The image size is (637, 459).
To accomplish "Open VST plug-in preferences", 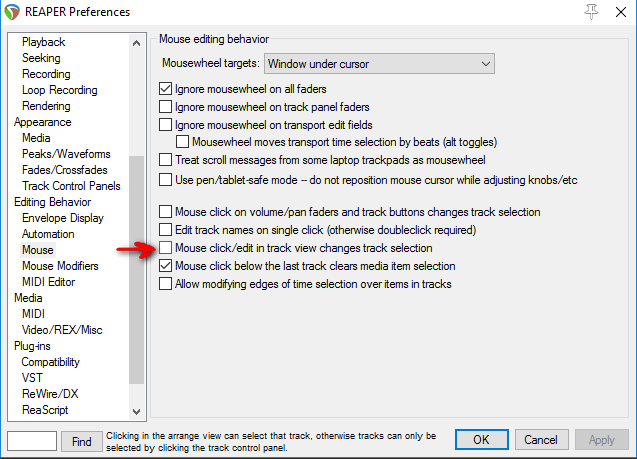I will click(x=32, y=378).
